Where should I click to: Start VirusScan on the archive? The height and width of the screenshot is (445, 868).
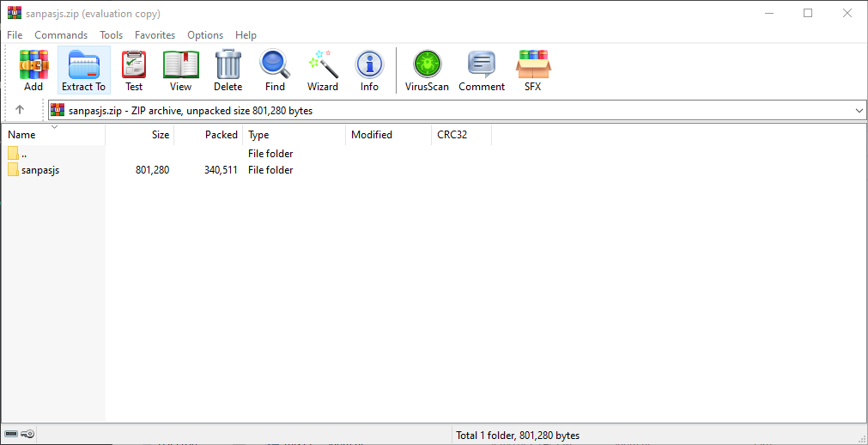tap(427, 70)
